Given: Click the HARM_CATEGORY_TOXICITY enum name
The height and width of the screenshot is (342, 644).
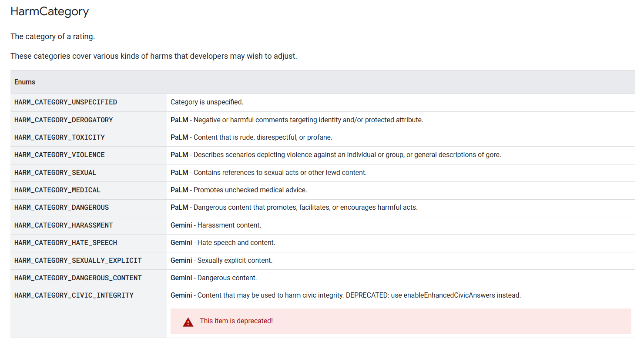Looking at the screenshot, I should click(x=60, y=137).
